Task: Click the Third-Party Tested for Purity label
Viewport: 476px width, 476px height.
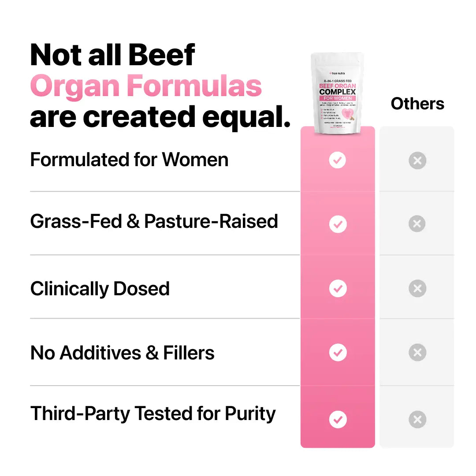Action: [153, 414]
